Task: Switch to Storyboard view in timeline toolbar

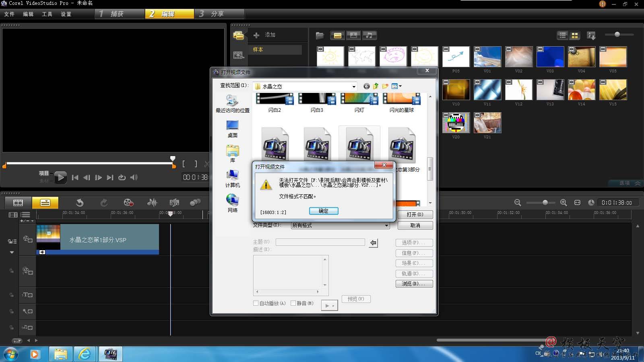Action: tap(18, 203)
